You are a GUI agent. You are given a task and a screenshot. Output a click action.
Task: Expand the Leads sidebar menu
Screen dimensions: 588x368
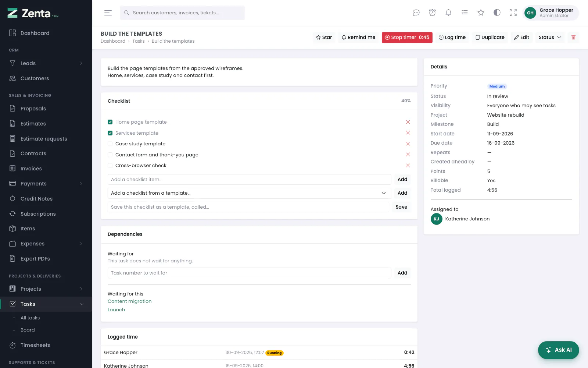pyautogui.click(x=46, y=63)
